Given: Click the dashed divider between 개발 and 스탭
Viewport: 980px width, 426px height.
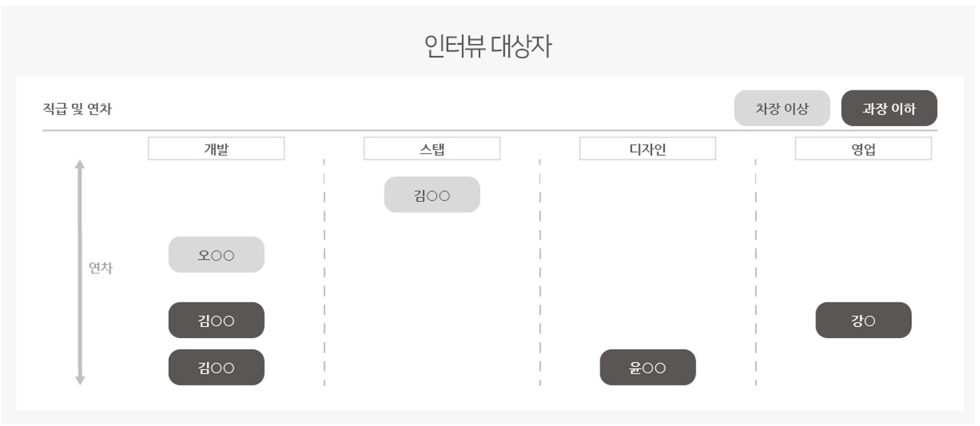Looking at the screenshot, I should tap(324, 272).
